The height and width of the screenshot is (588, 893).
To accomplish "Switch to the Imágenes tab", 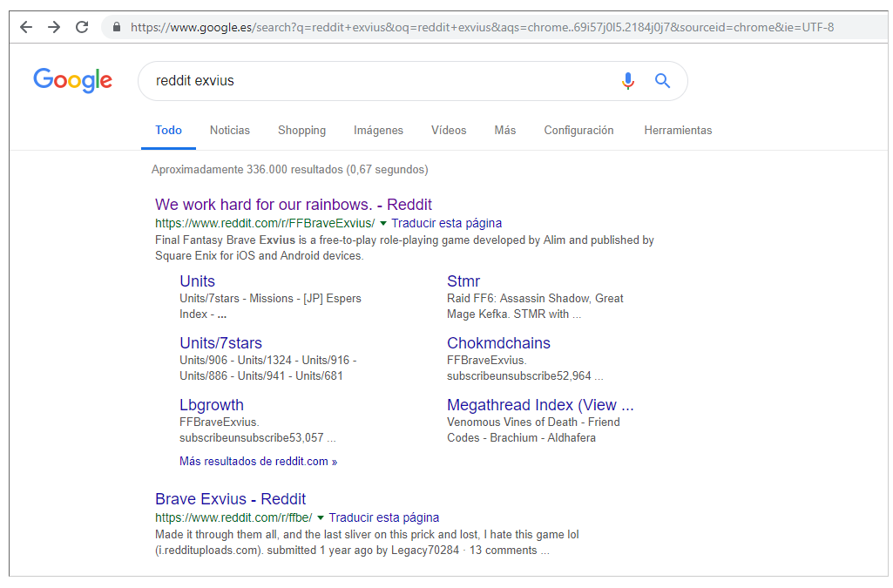I will [x=378, y=131].
